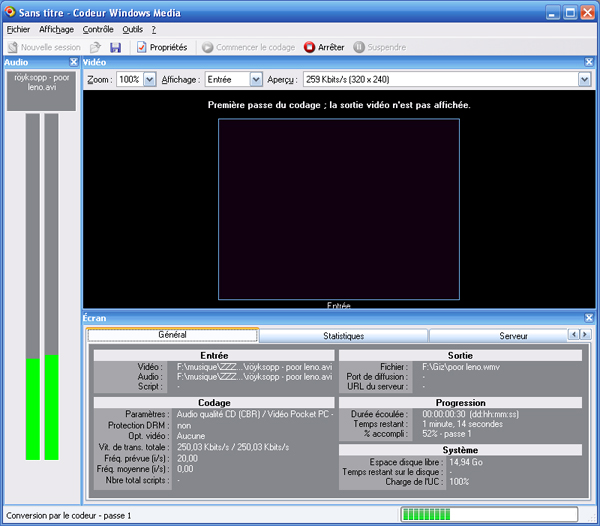Click the Fréq. prévue 20,00 value
The height and width of the screenshot is (526, 600).
(187, 458)
